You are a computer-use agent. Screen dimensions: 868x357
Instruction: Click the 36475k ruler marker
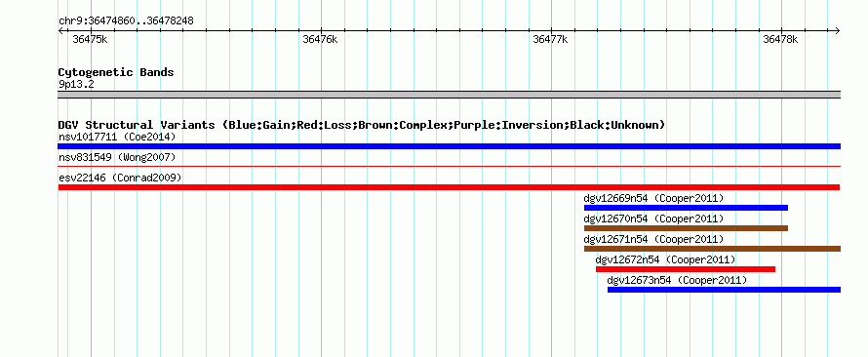[x=91, y=39]
